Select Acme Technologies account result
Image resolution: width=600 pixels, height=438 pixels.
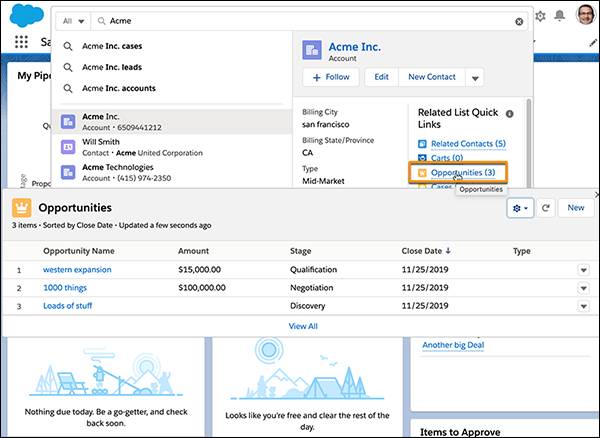point(172,173)
